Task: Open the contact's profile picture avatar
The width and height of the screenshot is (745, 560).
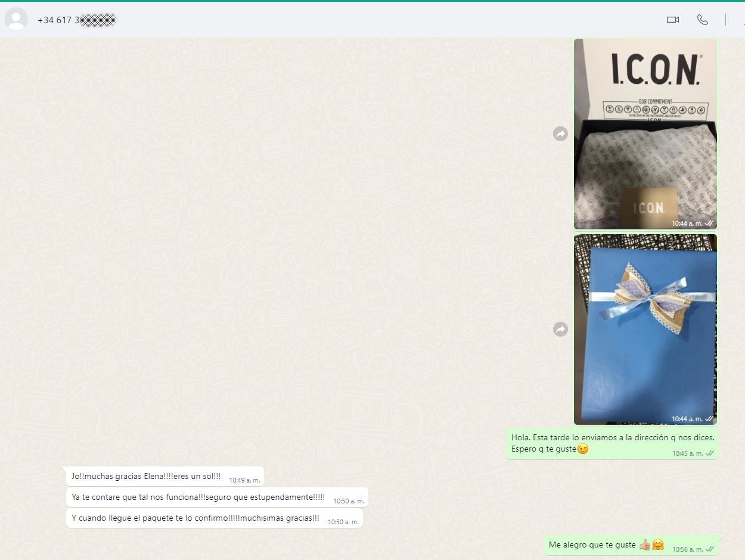Action: click(16, 20)
